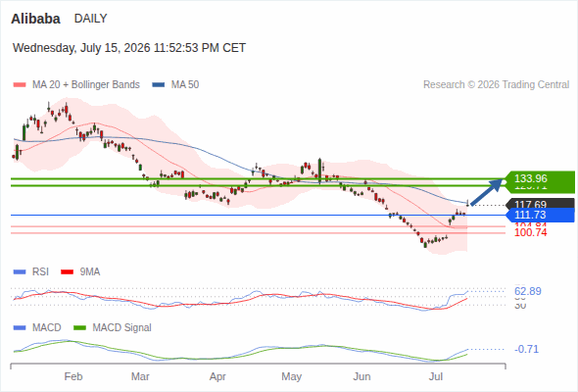Select the blue 111.73 pivot price tag
Screen dimensions: 578x392
click(x=540, y=215)
